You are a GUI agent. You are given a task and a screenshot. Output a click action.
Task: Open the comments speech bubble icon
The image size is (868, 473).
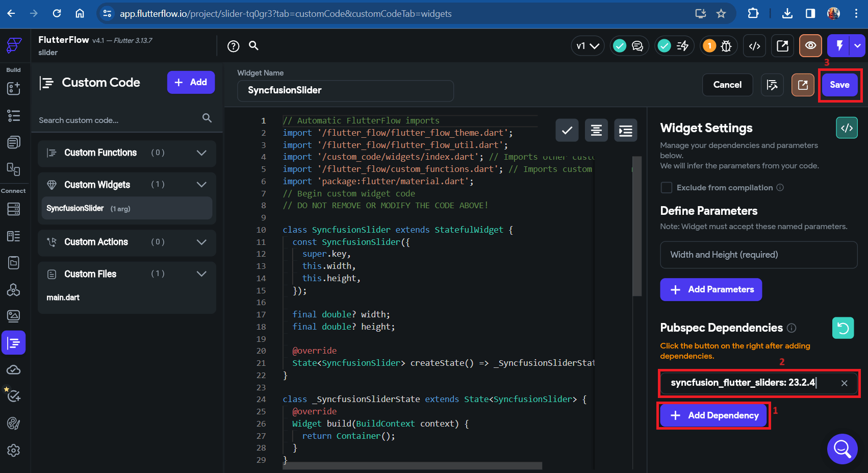[637, 46]
